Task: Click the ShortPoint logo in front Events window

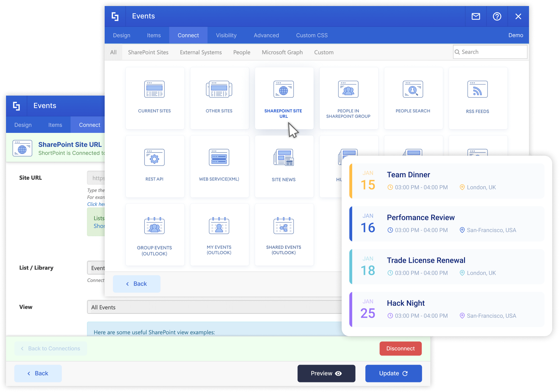Action: coord(115,16)
